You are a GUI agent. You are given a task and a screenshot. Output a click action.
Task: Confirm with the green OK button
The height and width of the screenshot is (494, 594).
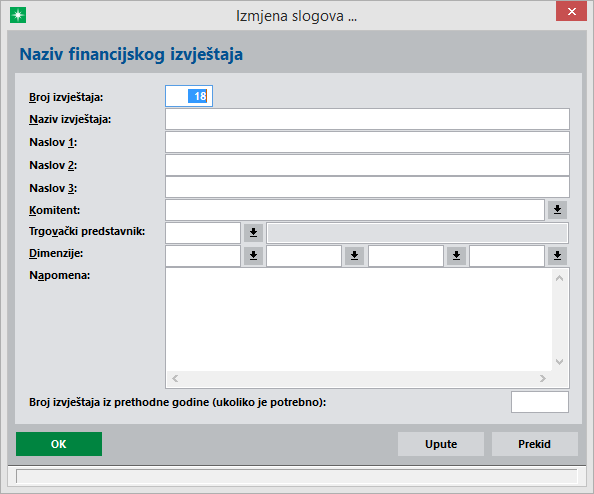(x=59, y=444)
